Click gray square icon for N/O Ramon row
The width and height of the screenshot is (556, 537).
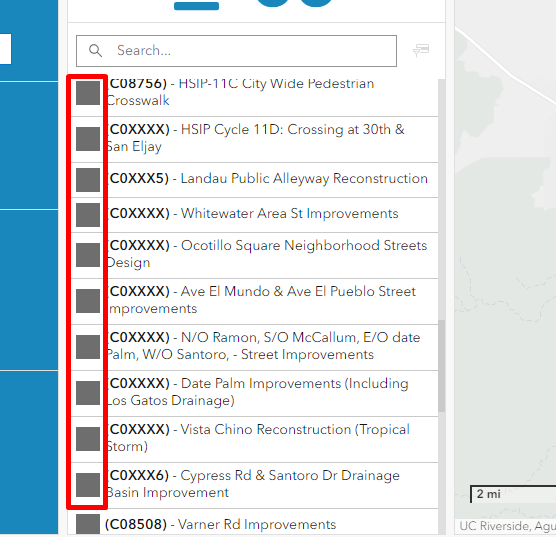(88, 347)
